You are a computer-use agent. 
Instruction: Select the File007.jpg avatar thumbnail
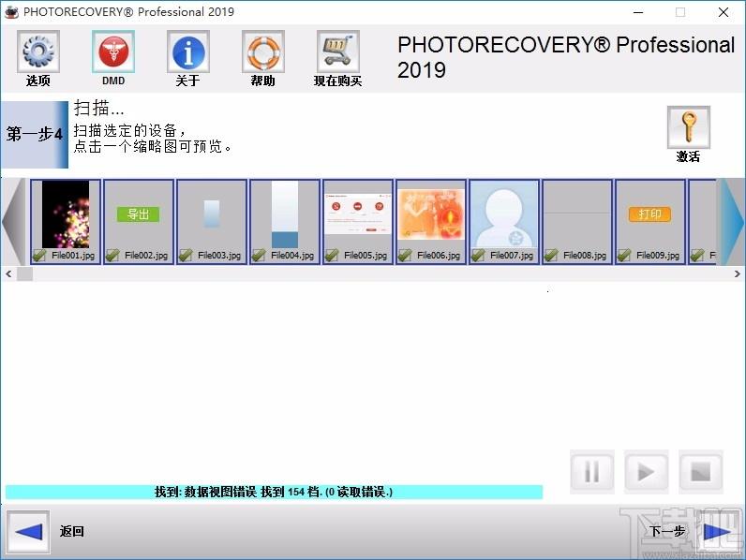click(504, 214)
